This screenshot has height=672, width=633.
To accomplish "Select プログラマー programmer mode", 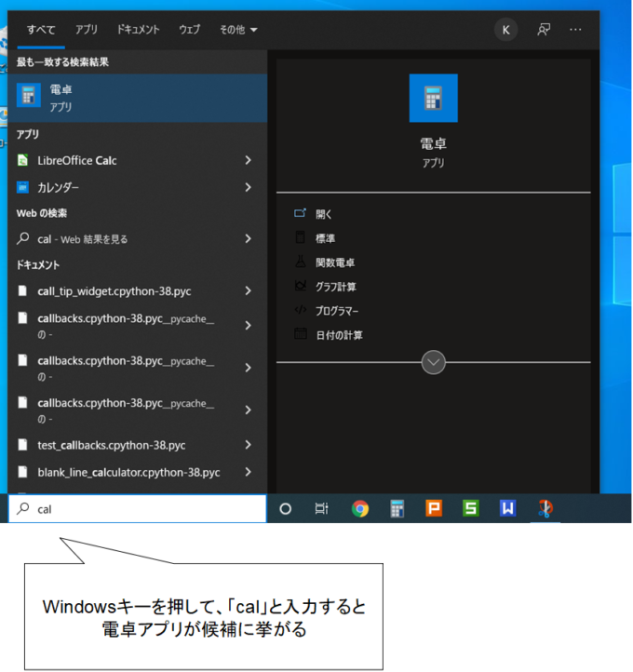I will 337,311.
